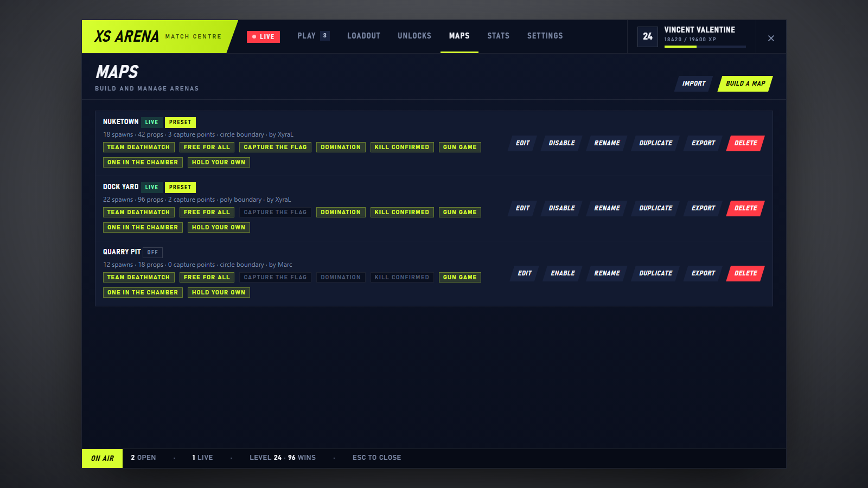Go to the Stats tab

(x=498, y=36)
